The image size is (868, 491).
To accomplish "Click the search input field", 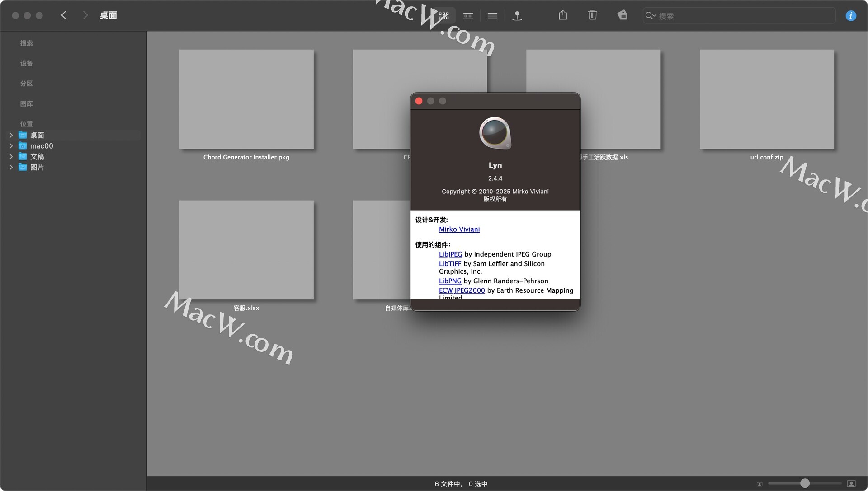I will tap(739, 16).
